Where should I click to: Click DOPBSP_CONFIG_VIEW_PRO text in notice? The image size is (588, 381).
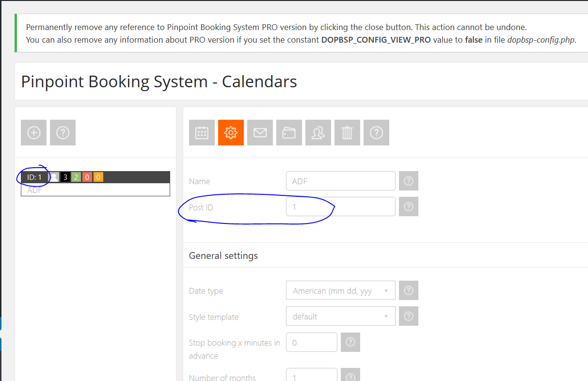(376, 40)
